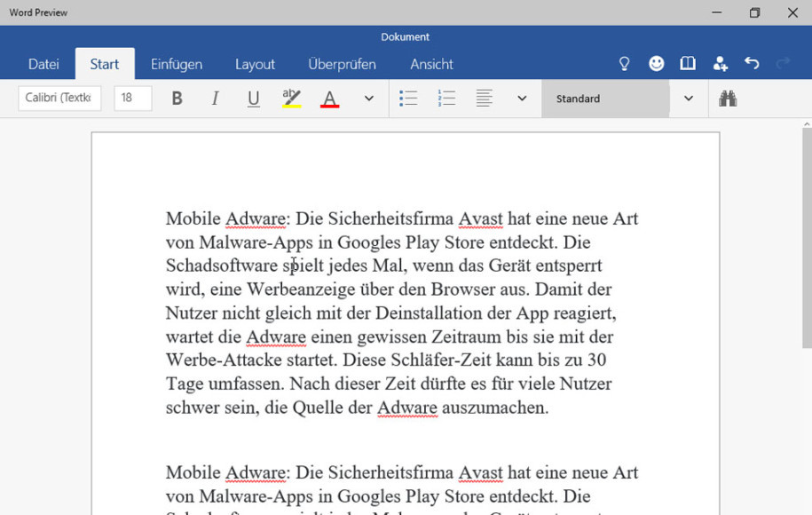Switch to the Ansicht tab
This screenshot has width=812, height=515.
[431, 64]
